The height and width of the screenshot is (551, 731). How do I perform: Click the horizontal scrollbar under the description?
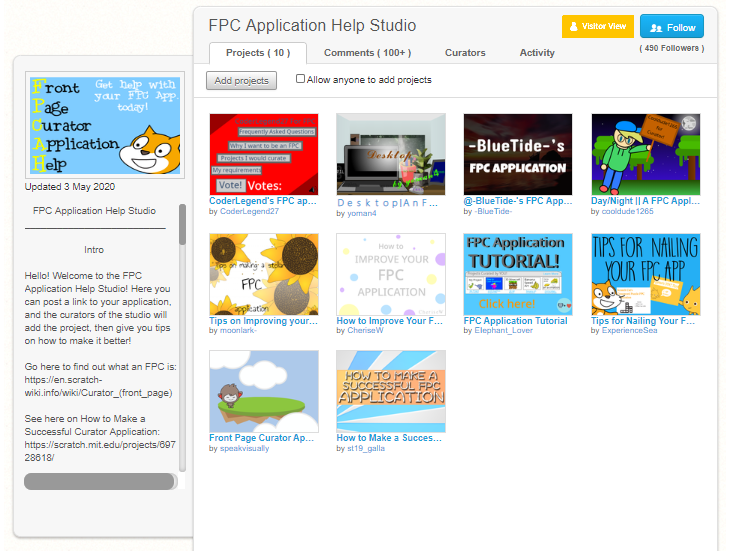pyautogui.click(x=99, y=481)
